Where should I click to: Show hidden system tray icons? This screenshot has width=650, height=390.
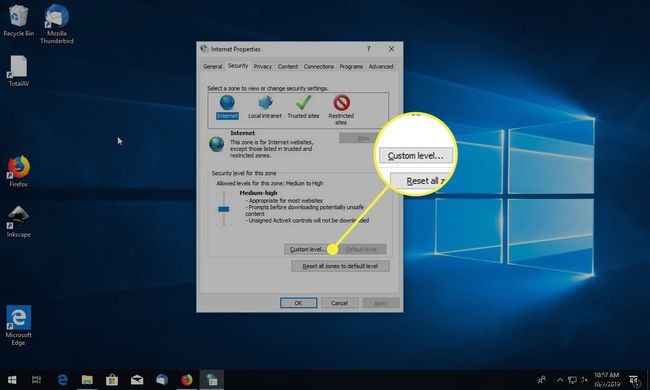pyautogui.click(x=560, y=380)
